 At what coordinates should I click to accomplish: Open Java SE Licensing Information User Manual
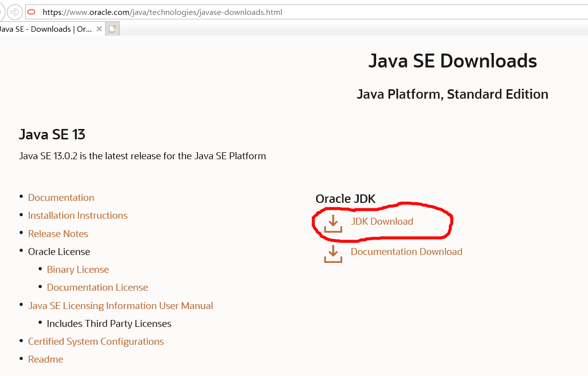click(x=121, y=306)
